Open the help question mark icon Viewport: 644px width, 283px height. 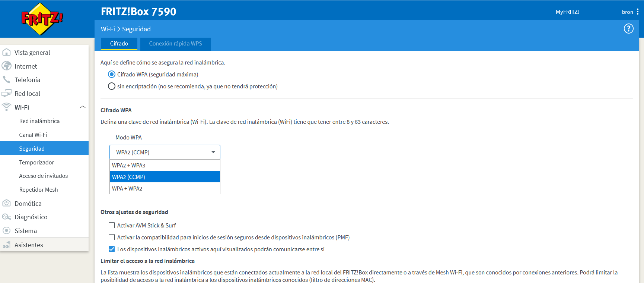(x=628, y=29)
